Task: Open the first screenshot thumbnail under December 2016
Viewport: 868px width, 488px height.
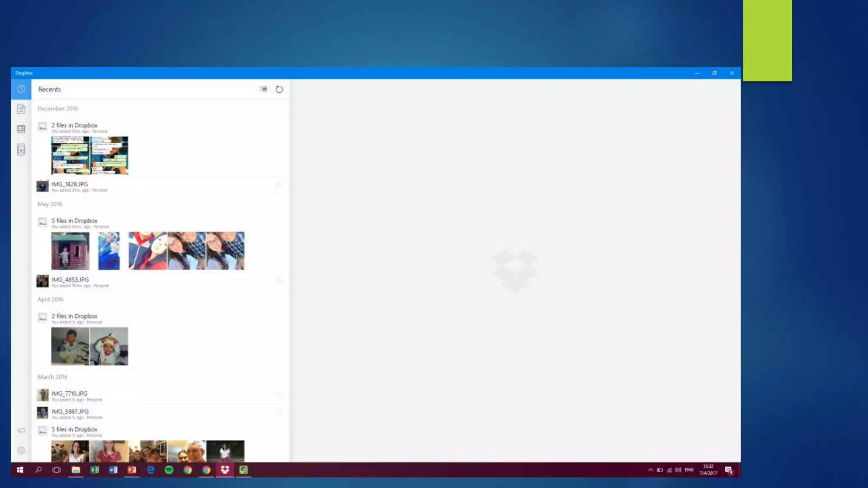Action: pyautogui.click(x=70, y=155)
